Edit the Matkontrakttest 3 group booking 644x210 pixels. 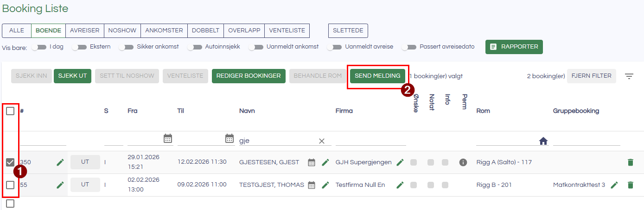(614, 185)
